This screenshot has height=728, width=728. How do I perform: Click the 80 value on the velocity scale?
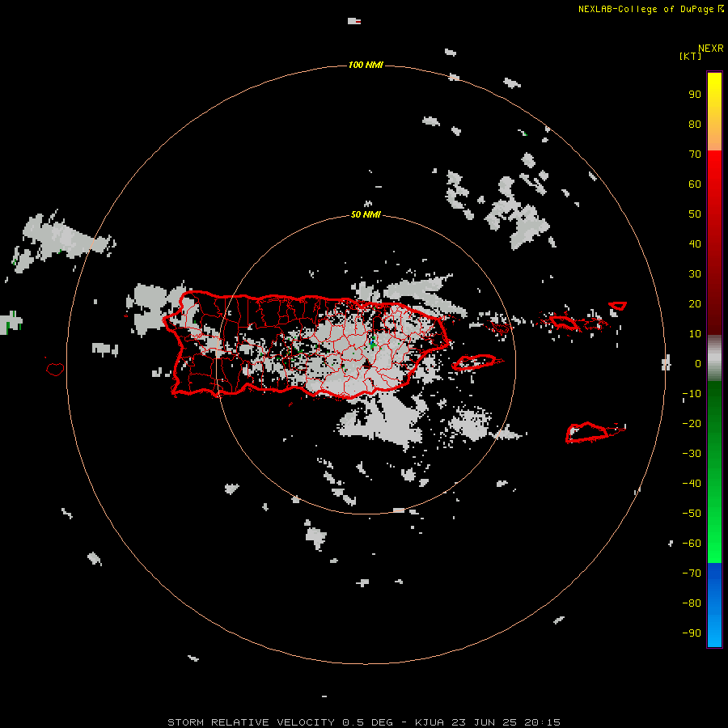pyautogui.click(x=695, y=124)
